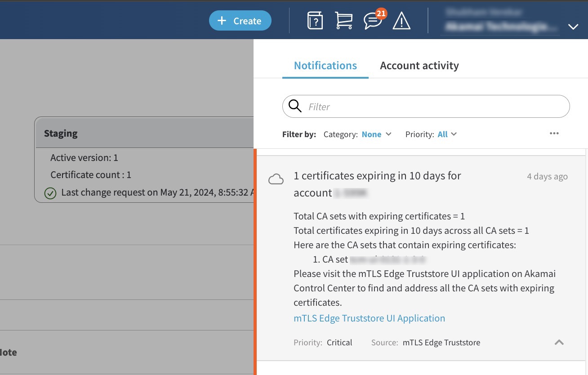Switch to the Notifications tab
The height and width of the screenshot is (375, 588).
pyautogui.click(x=325, y=66)
